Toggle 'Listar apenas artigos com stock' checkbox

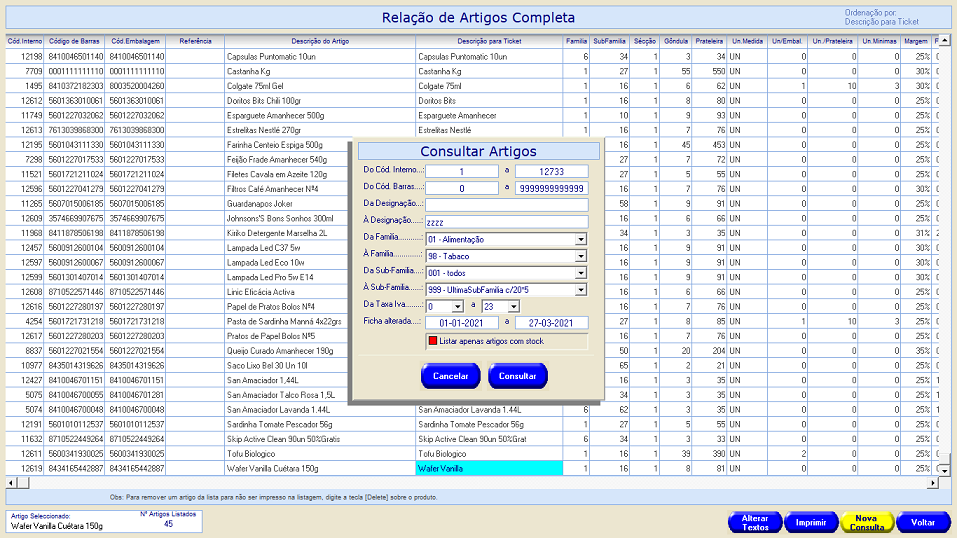pyautogui.click(x=432, y=342)
